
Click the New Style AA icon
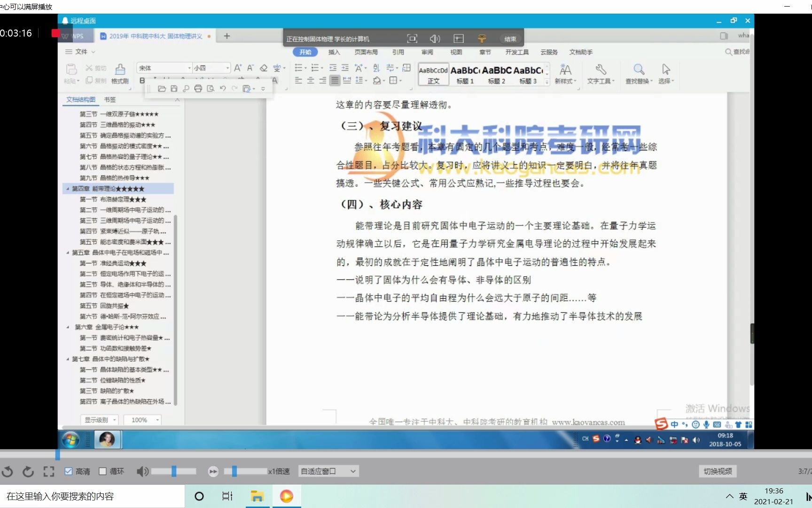565,70
